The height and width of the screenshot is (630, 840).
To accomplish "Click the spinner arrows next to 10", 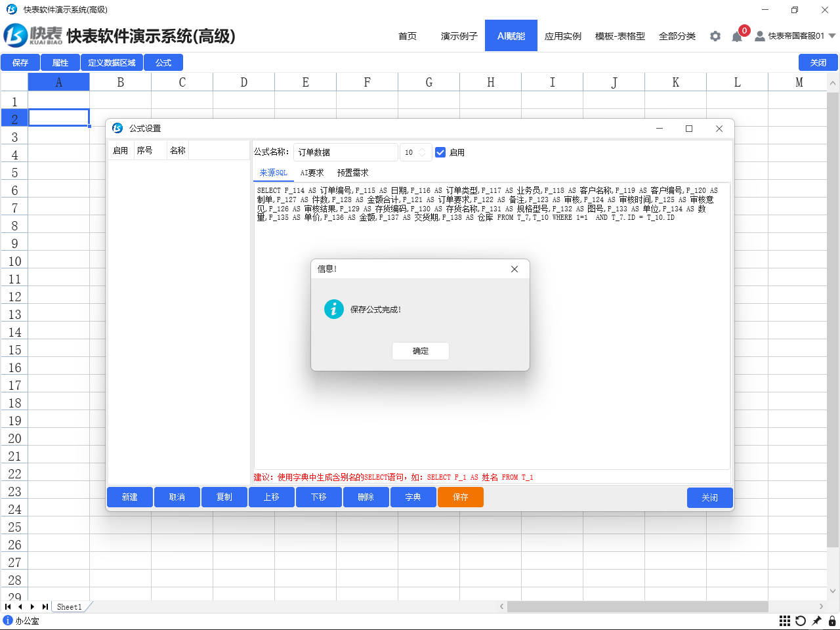I will (422, 152).
